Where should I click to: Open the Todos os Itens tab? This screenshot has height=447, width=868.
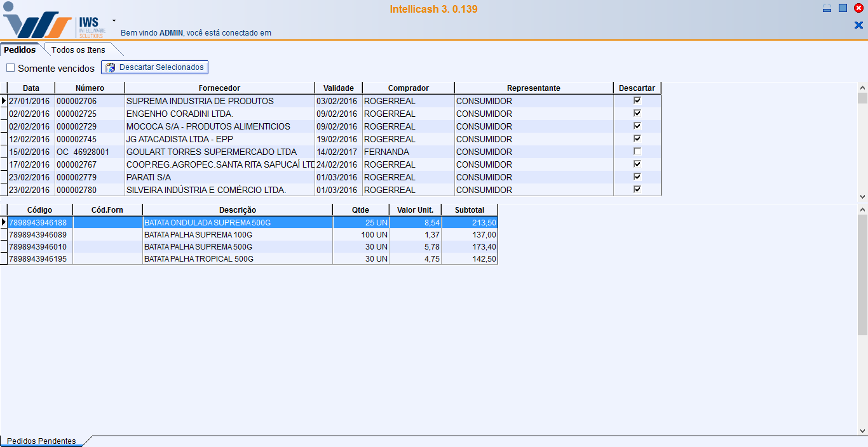pos(78,50)
